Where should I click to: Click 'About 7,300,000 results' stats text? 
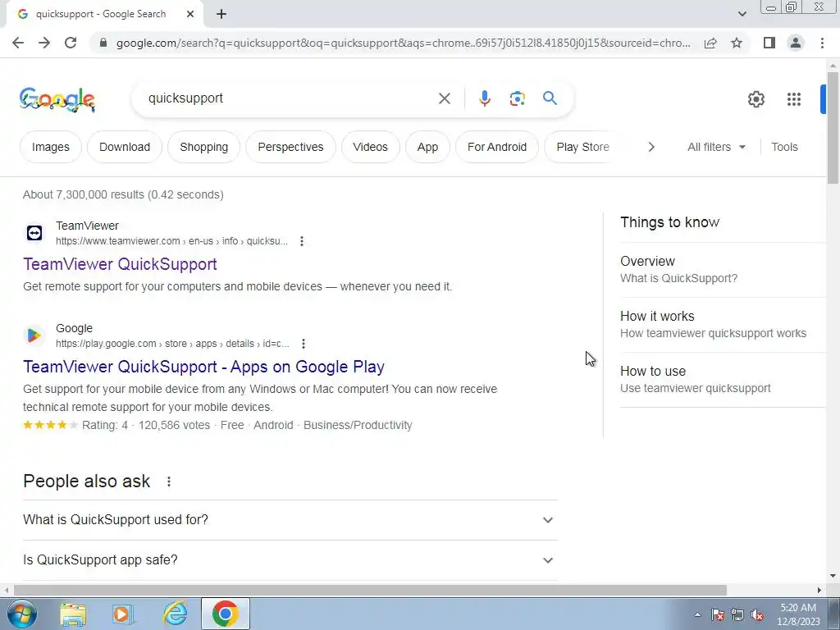click(x=123, y=194)
